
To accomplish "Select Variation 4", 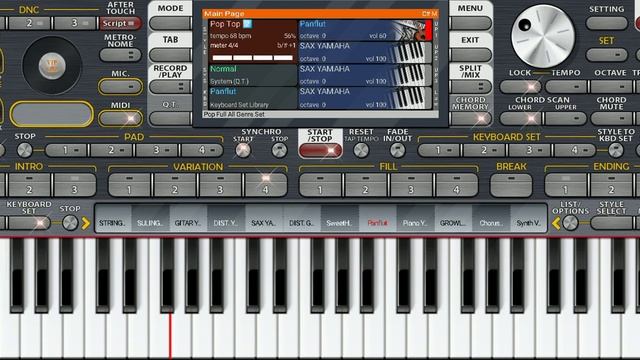I will click(265, 184).
